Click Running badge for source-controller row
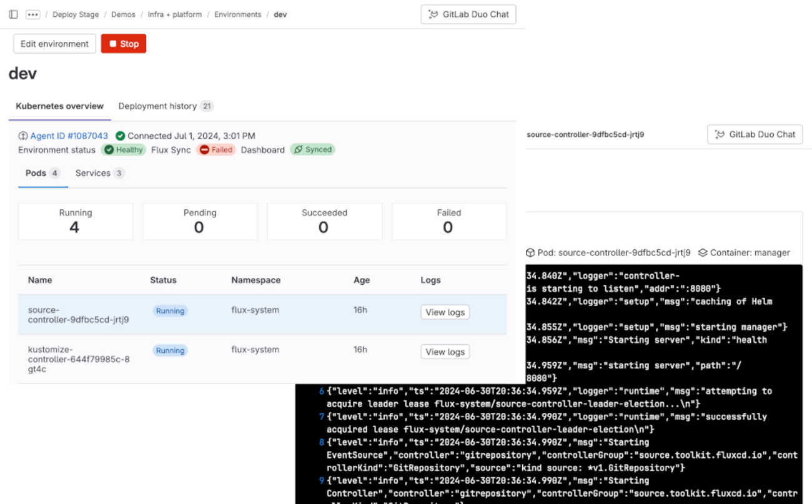This screenshot has width=812, height=504. tap(170, 310)
